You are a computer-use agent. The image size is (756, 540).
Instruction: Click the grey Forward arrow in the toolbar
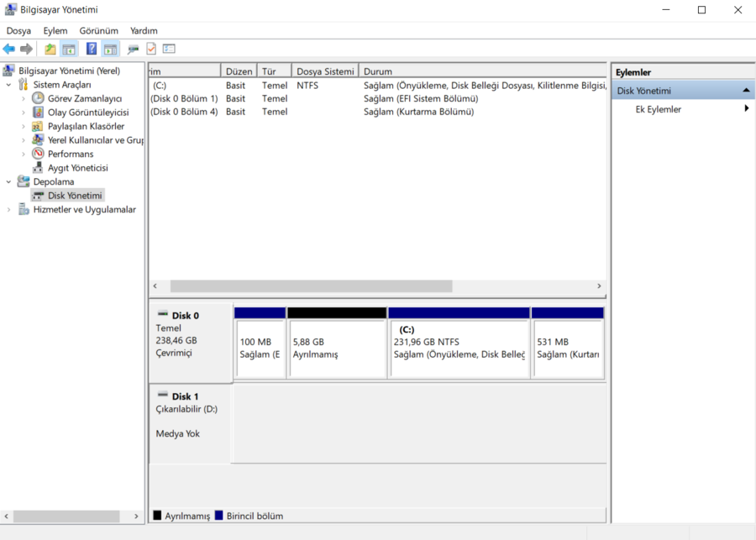pos(27,49)
